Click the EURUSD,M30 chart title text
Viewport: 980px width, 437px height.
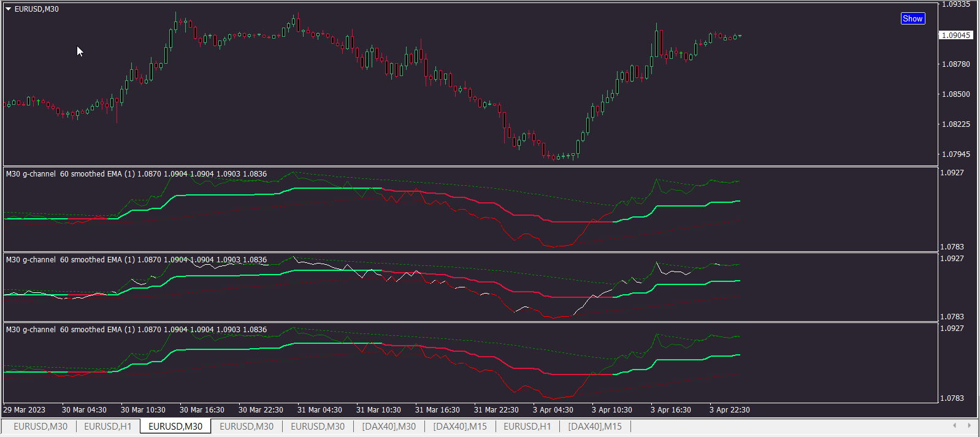37,9
